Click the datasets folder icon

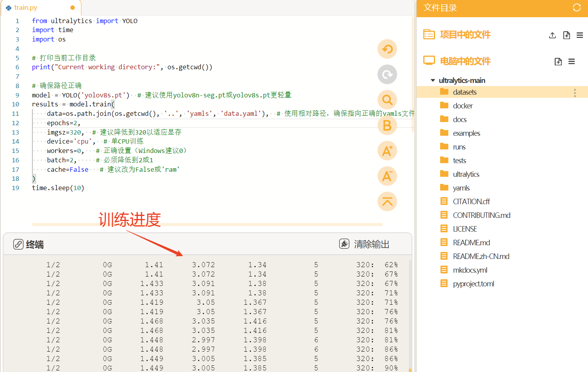(444, 92)
